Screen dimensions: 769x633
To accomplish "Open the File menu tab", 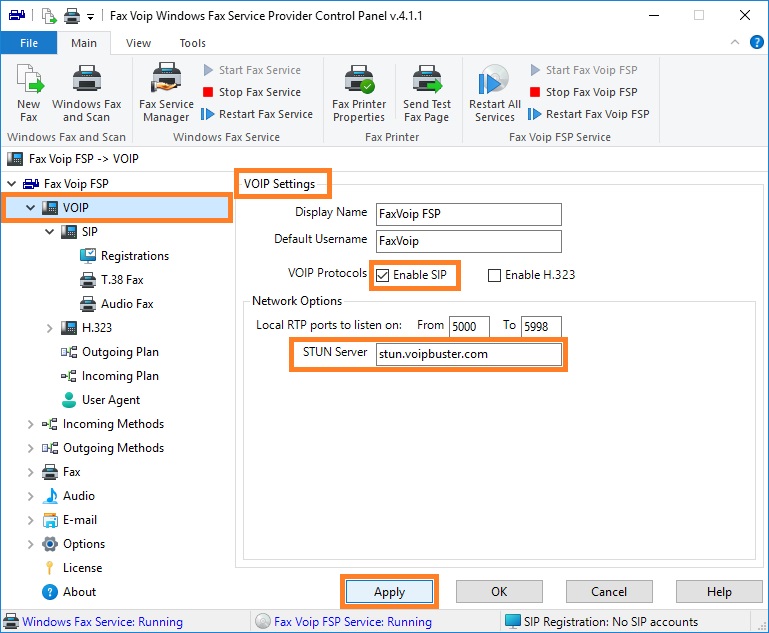I will pyautogui.click(x=29, y=43).
